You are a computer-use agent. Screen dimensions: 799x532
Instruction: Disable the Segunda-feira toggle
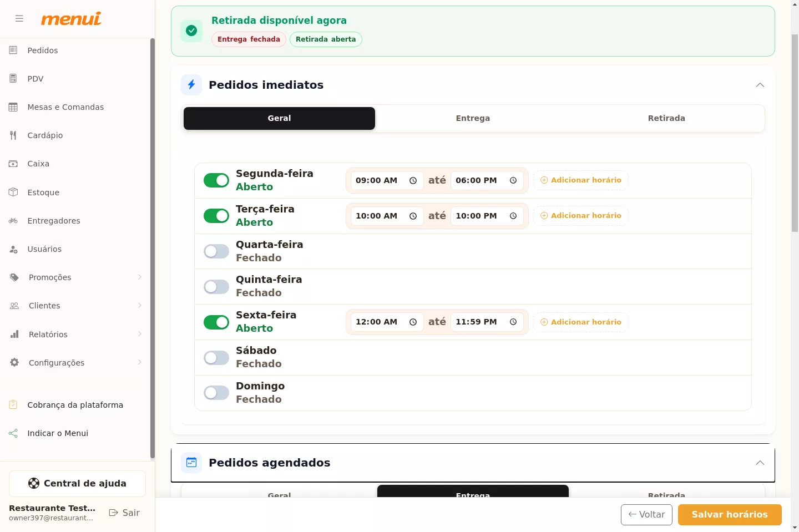click(216, 180)
